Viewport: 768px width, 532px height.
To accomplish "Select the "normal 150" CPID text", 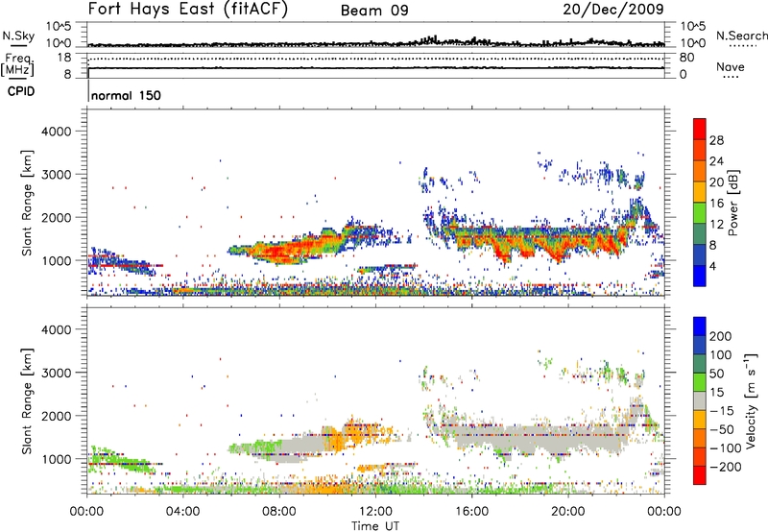I will 126,95.
